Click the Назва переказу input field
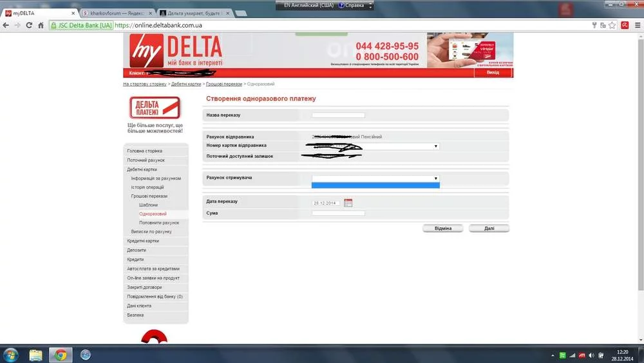Viewport: 644px width, 363px height. tap(338, 115)
